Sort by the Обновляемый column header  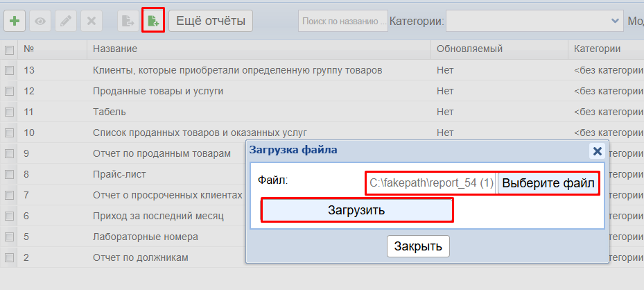(469, 49)
